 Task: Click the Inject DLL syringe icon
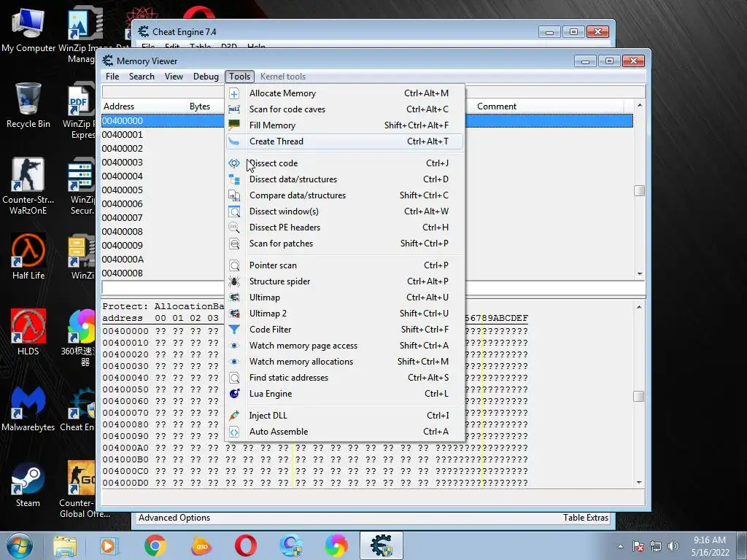[x=234, y=416]
